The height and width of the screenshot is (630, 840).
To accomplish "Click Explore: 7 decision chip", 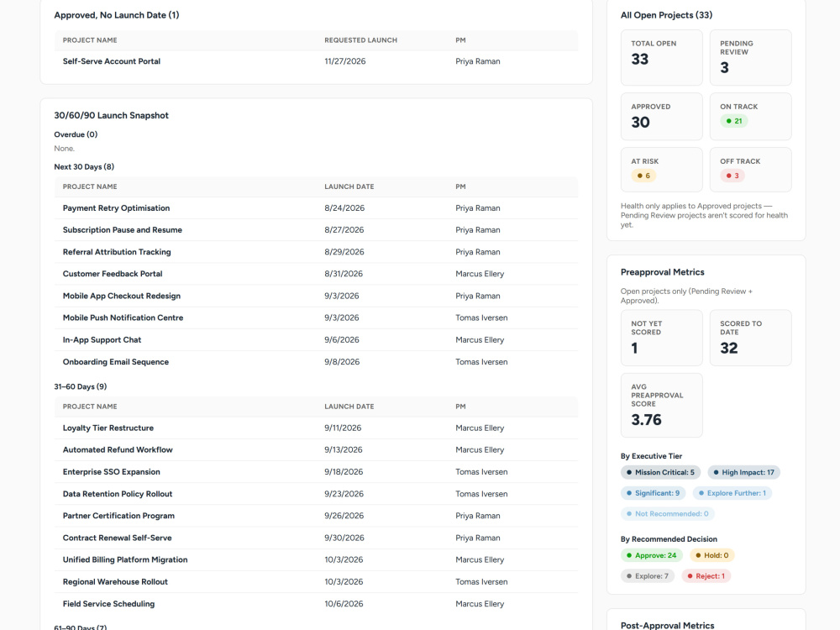I will click(x=648, y=576).
